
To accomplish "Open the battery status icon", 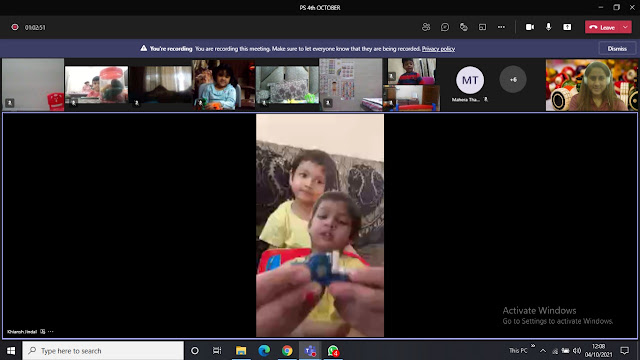I will pos(565,351).
